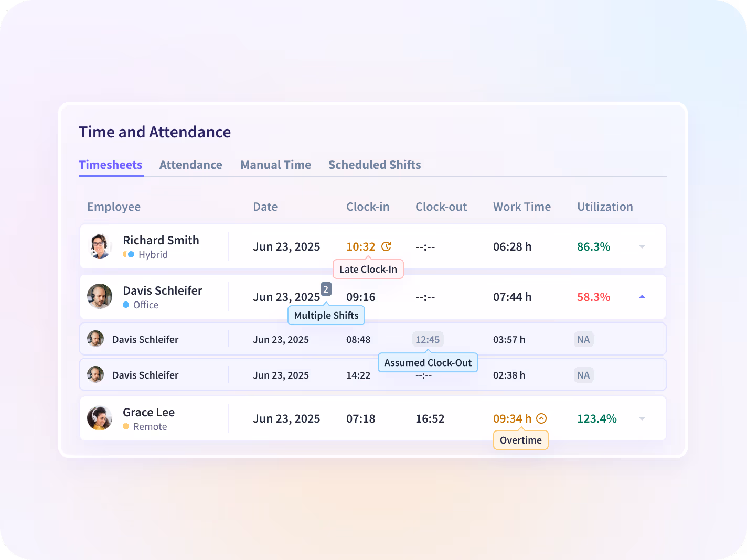The image size is (747, 560).
Task: Click the 14:22 clock-in time
Action: coord(358,375)
